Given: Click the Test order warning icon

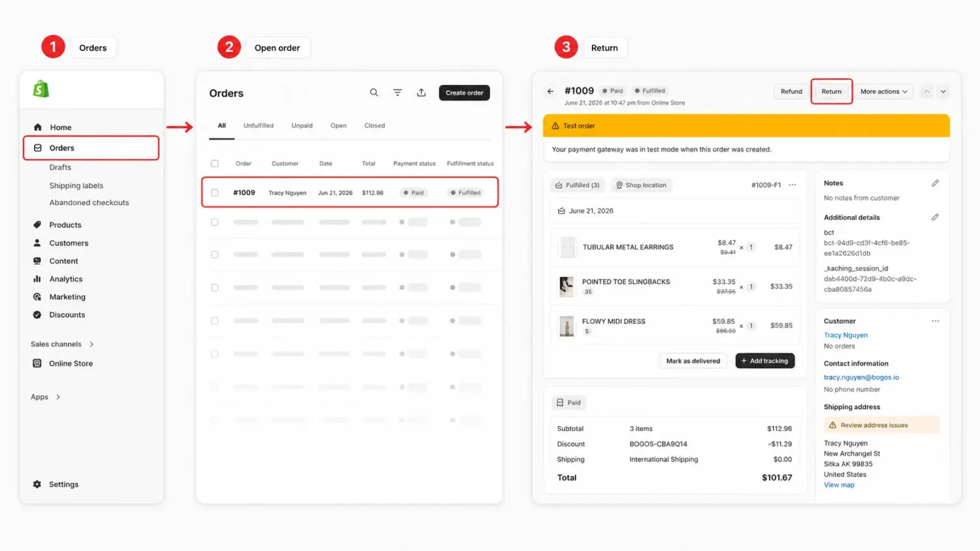Looking at the screenshot, I should pos(555,126).
